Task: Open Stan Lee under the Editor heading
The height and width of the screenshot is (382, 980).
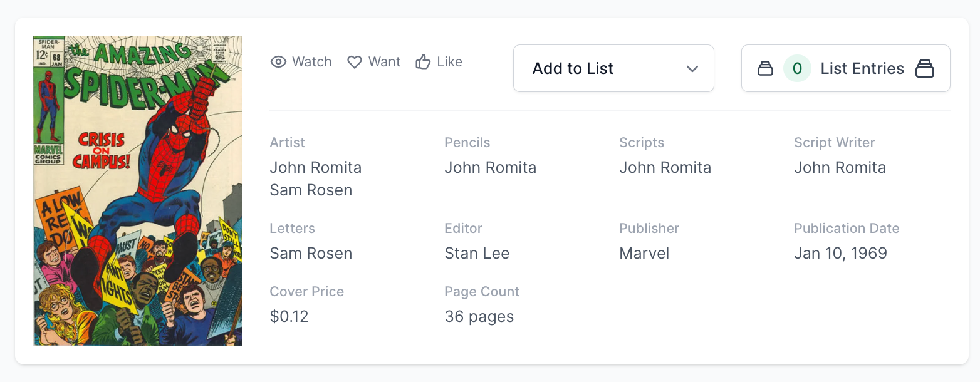Action: 477,254
